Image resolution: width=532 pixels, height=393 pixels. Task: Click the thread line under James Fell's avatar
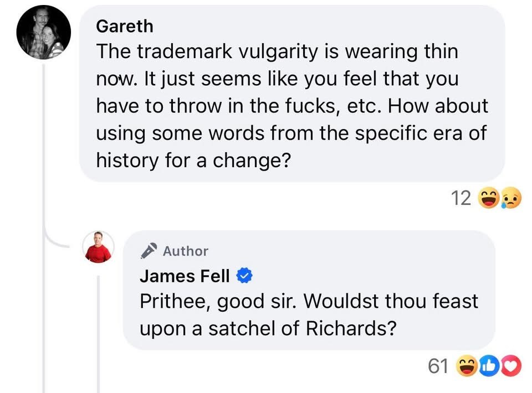pyautogui.click(x=99, y=332)
